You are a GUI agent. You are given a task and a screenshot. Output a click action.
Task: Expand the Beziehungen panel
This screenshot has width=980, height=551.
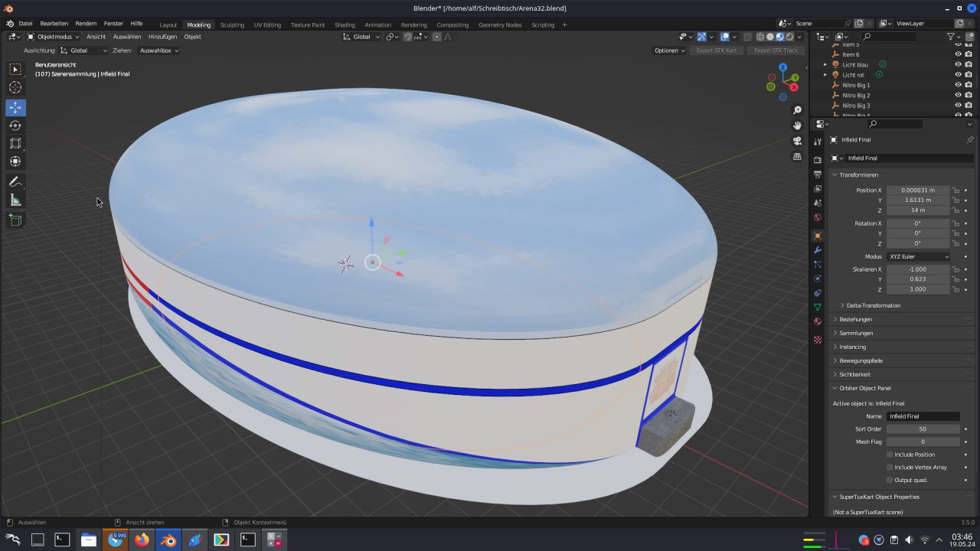855,319
